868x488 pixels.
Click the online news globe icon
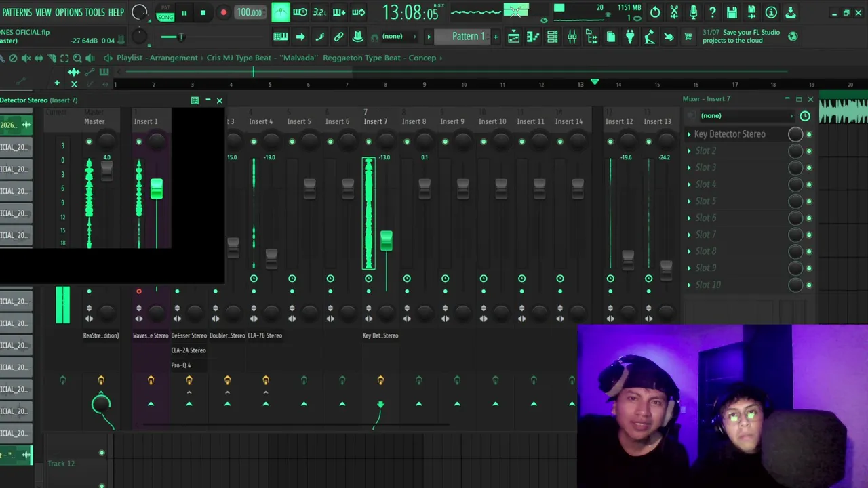(793, 36)
